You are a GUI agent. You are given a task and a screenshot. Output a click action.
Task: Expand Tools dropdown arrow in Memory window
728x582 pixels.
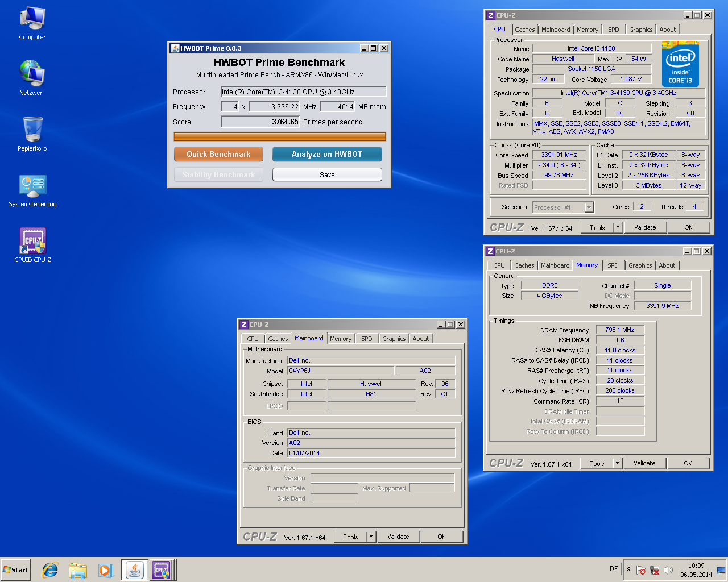pyautogui.click(x=617, y=463)
